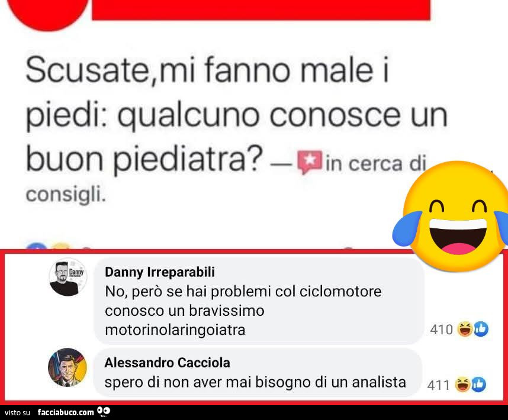Click the laughing reaction on the 410 comment
Viewport: 508px width, 420px height.
465,329
